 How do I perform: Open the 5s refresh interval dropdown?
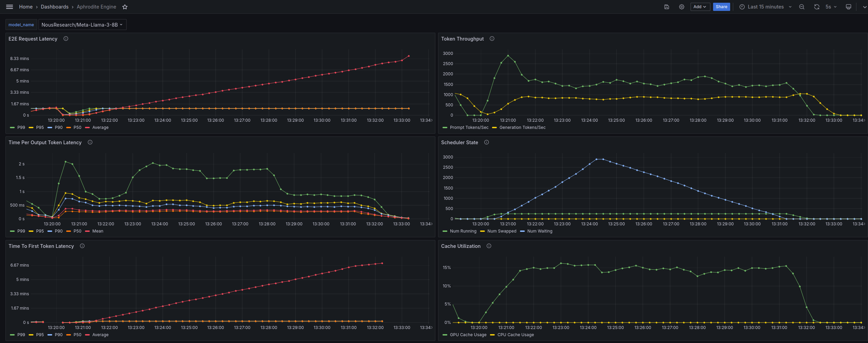[831, 7]
